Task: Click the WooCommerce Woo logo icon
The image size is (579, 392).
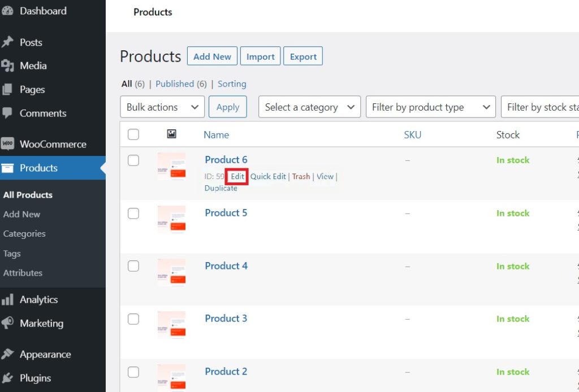Action: [x=7, y=144]
